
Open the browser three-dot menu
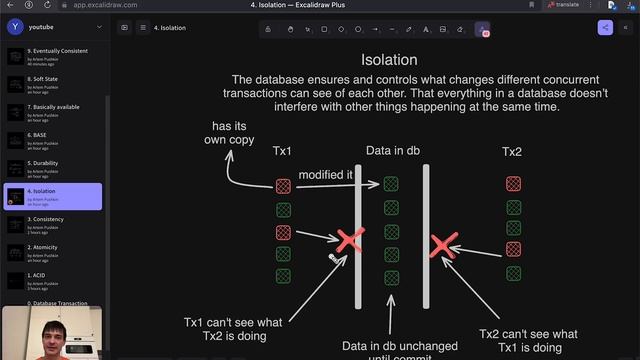(x=590, y=5)
